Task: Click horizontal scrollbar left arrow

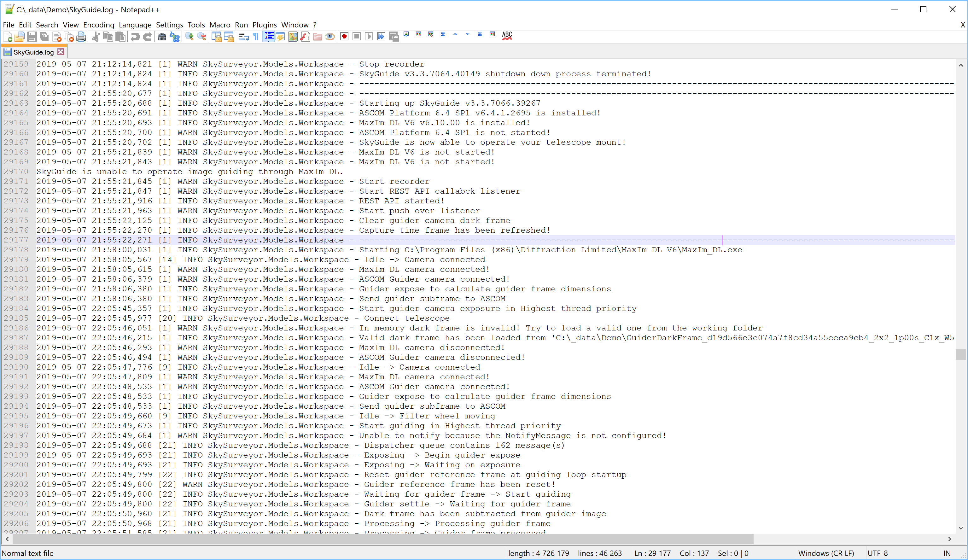Action: 7,539
